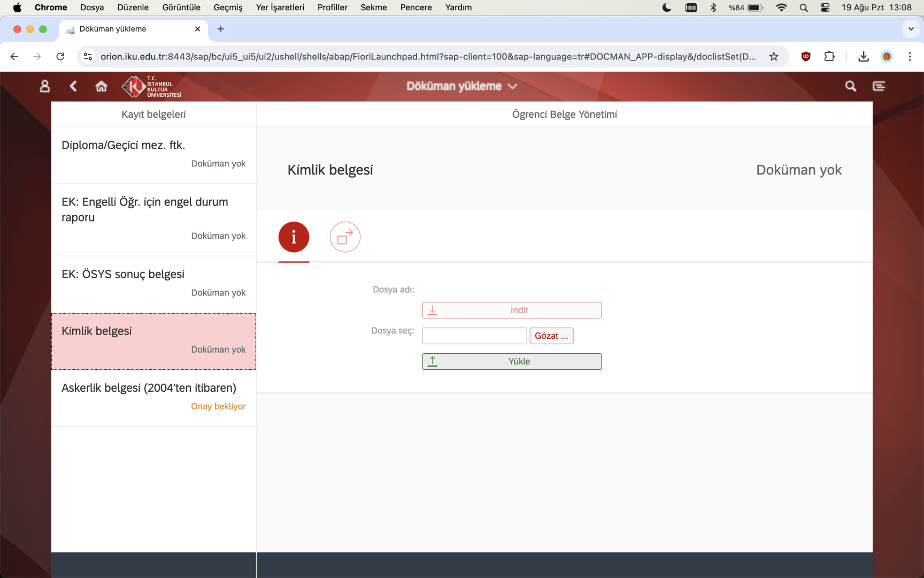924x578 pixels.
Task: Select Askerlik belgesi (2004'ten itibaren) item
Action: [153, 398]
